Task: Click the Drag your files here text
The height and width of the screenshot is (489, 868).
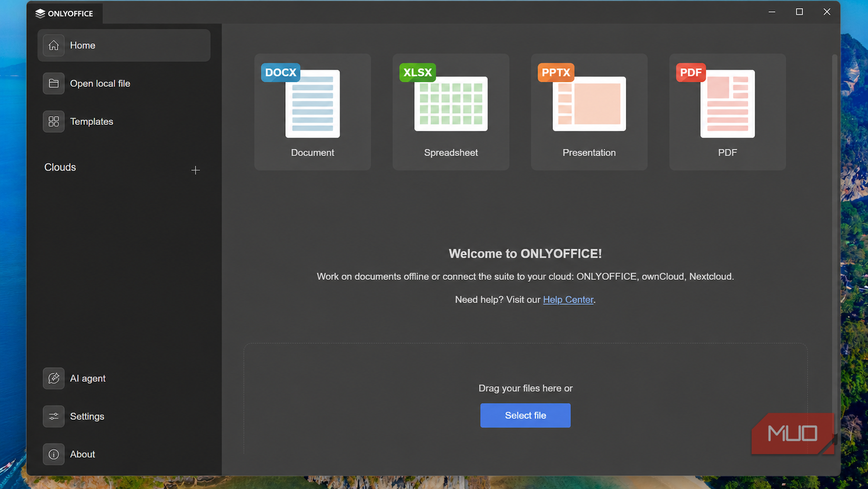Action: coord(525,388)
